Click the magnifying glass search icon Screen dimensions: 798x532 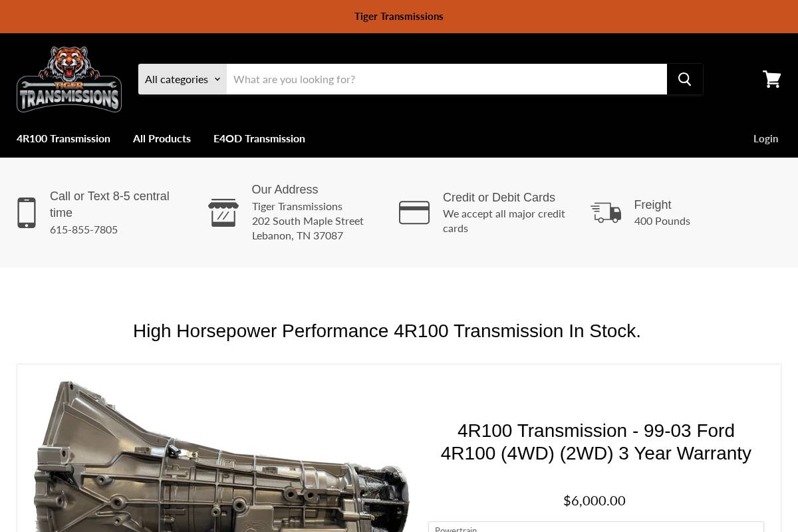tap(685, 78)
